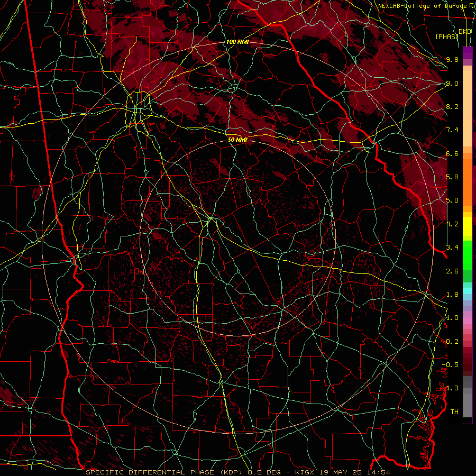Click the orange segment of color bar
Image resolution: width=476 pixels, height=476 pixels.
pos(467,182)
